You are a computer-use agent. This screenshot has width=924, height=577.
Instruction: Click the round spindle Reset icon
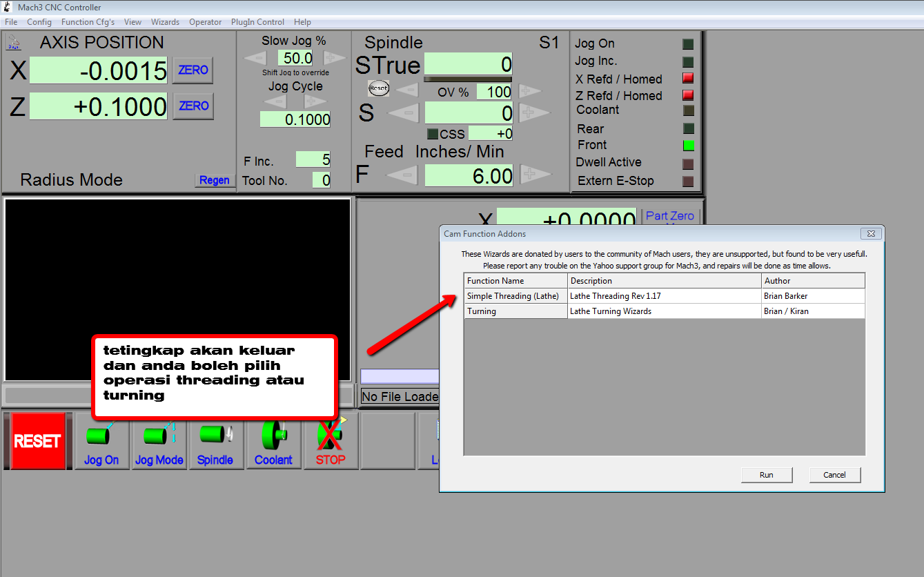pos(378,88)
